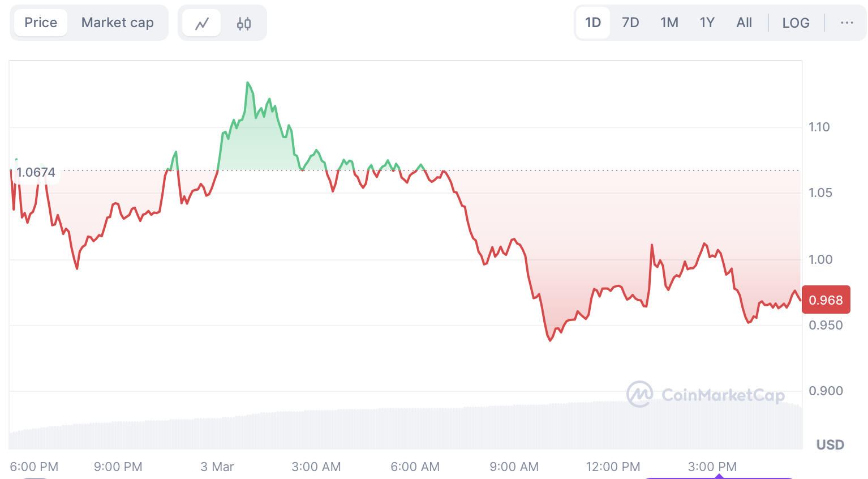Viewport: 868px width, 479px height.
Task: Click the peak of the green price spike
Action: [x=248, y=82]
